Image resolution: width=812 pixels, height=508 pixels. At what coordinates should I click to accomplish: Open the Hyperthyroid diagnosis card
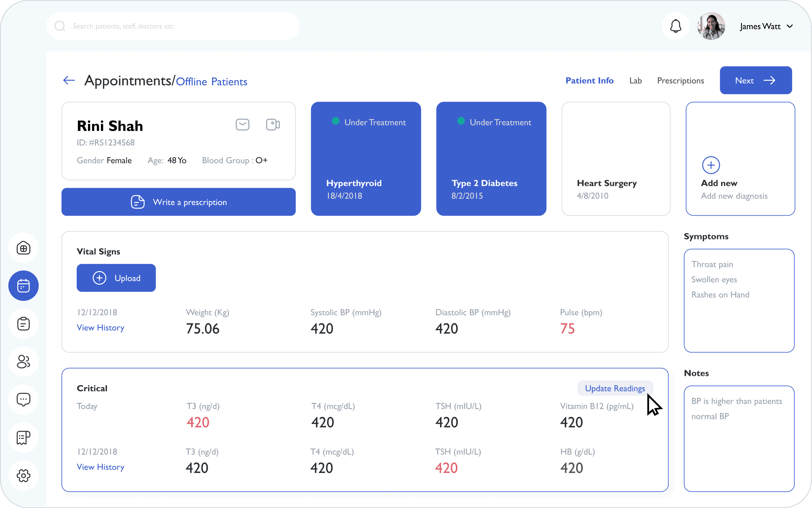pyautogui.click(x=366, y=159)
